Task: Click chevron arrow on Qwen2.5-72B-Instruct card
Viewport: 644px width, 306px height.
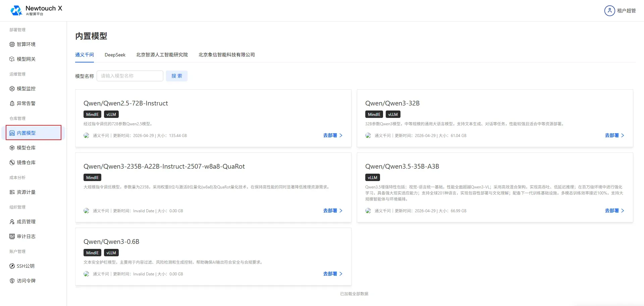Action: (341, 135)
